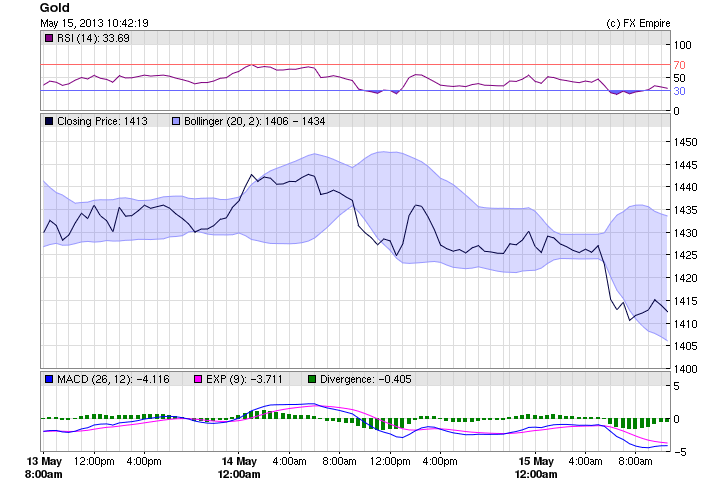Click the '1400' price axis label
Screen dimensions: 710x487
685,369
